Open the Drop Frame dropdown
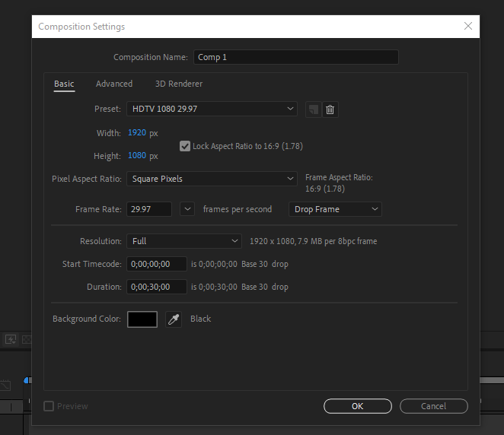504x435 pixels. 335,209
